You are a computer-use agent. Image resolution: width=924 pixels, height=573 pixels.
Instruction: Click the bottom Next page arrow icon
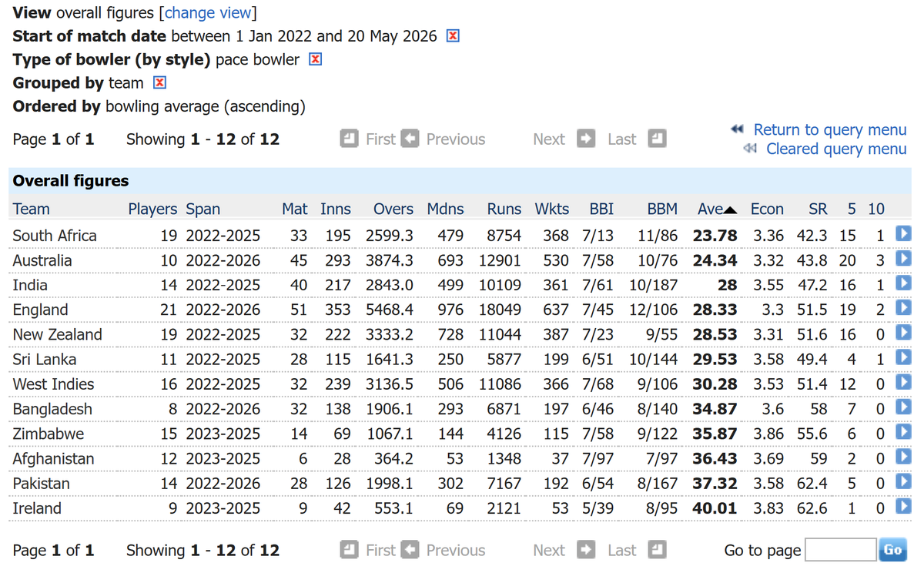click(587, 550)
